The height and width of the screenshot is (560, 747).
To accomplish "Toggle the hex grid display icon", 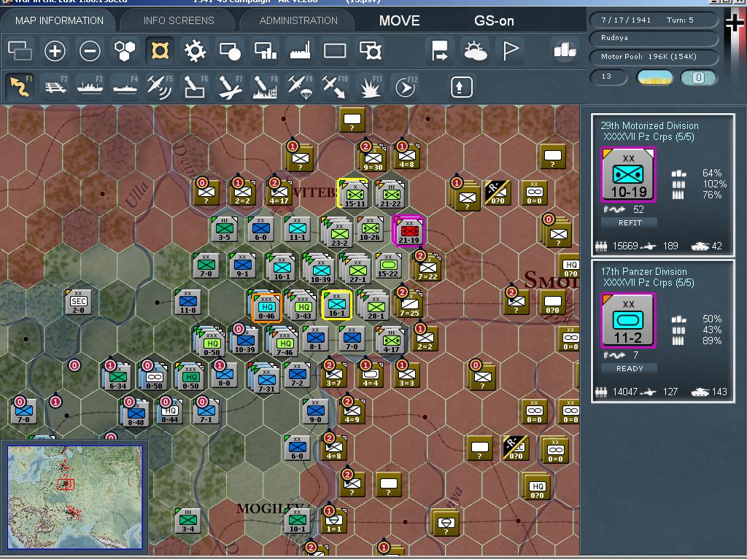I will pyautogui.click(x=125, y=51).
